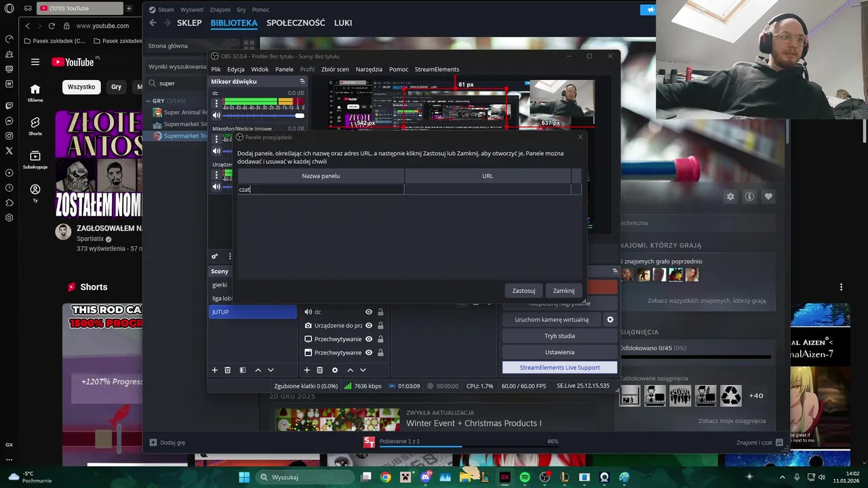Image resolution: width=868 pixels, height=488 pixels.
Task: Open the dc audio channel options menu
Action: (x=216, y=104)
